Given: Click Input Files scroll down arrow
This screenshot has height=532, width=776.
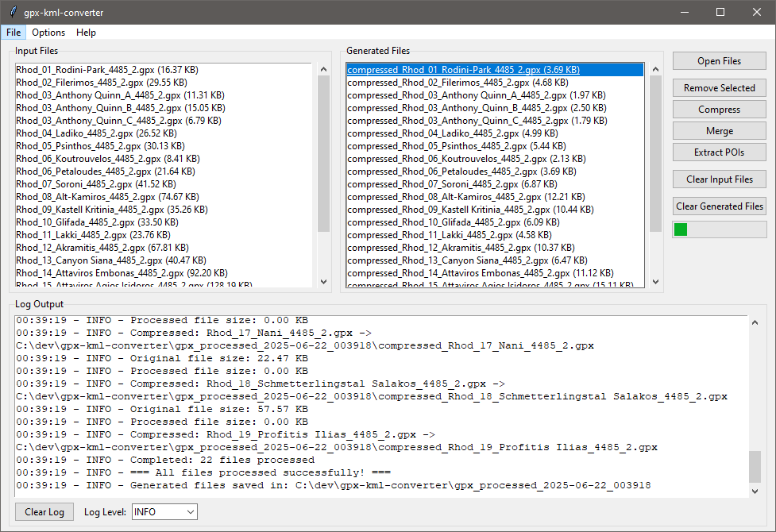Looking at the screenshot, I should 323,282.
